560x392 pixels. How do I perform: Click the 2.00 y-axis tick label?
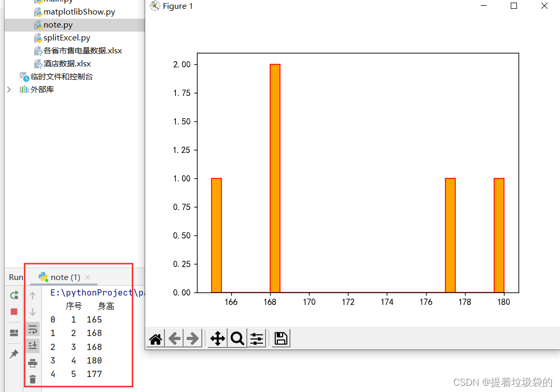182,64
